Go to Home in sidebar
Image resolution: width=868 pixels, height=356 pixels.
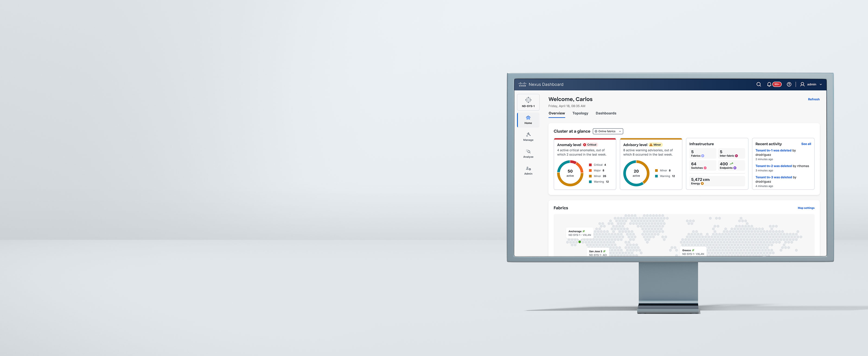point(528,120)
